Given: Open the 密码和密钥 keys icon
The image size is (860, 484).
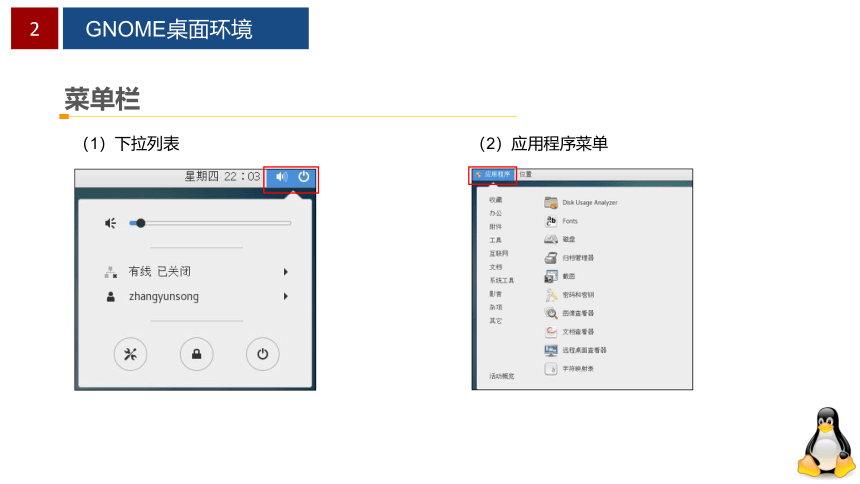Looking at the screenshot, I should point(551,295).
